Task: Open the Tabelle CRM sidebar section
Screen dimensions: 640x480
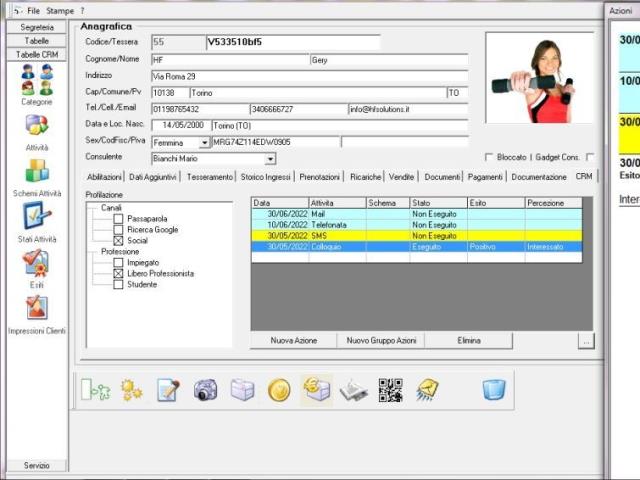Action: coord(37,54)
